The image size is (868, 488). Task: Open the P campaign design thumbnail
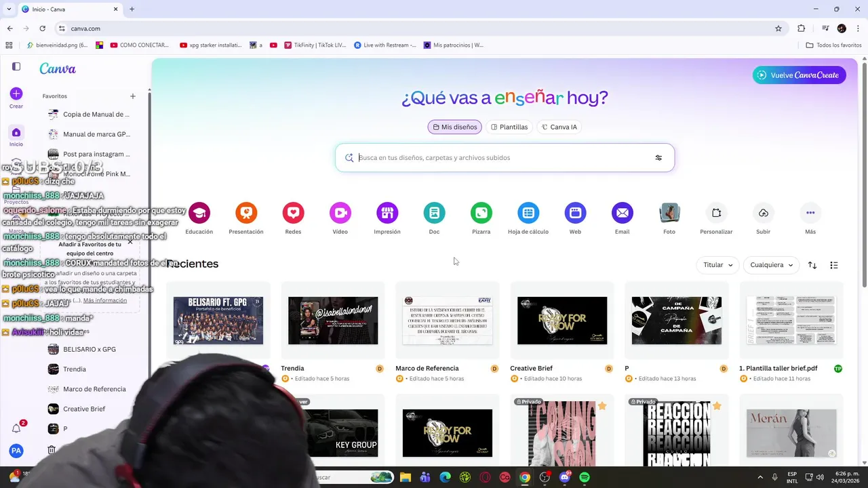(677, 321)
